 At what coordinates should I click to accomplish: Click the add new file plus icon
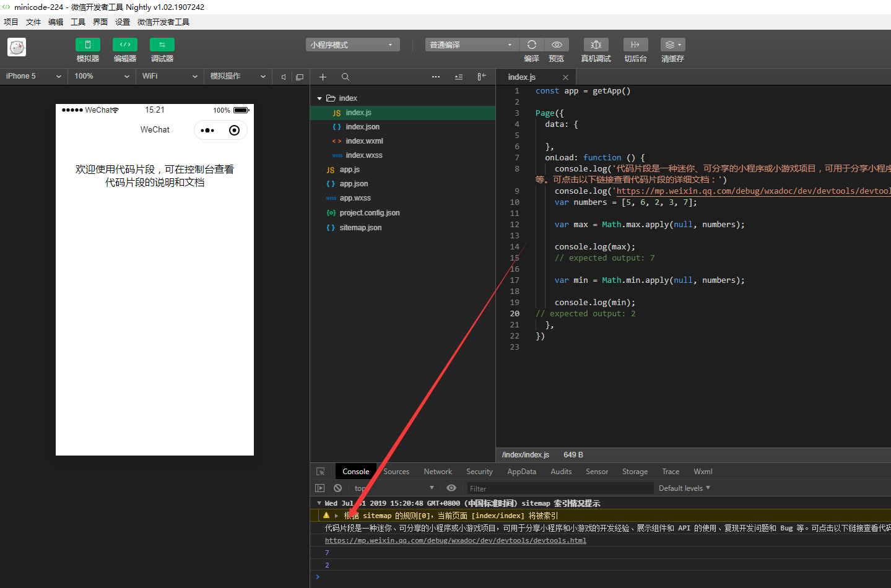click(x=323, y=77)
